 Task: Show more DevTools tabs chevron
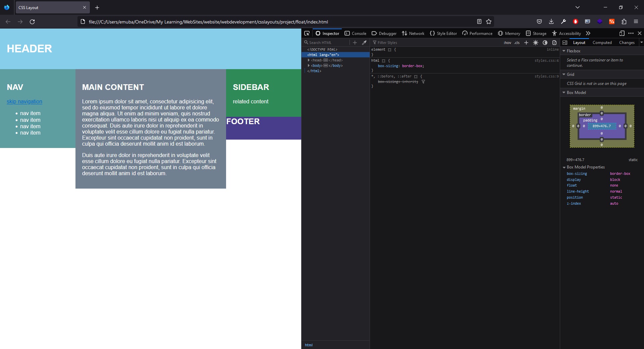click(588, 33)
